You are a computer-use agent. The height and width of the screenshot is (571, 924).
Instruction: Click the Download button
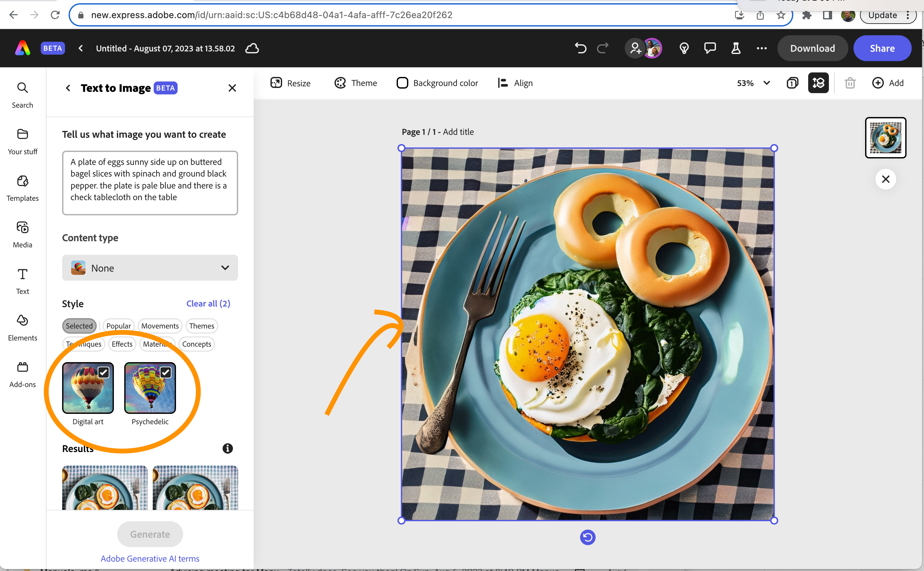pos(812,48)
